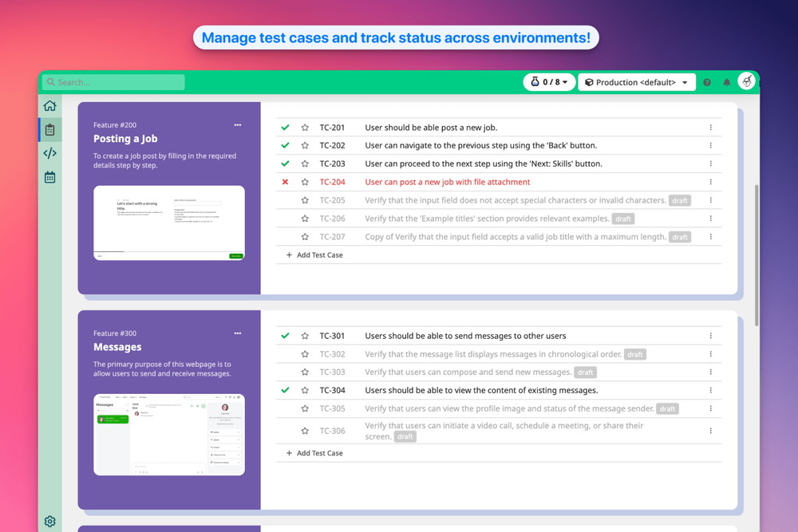The width and height of the screenshot is (798, 532).
Task: Star test case TC-306
Action: tap(305, 432)
